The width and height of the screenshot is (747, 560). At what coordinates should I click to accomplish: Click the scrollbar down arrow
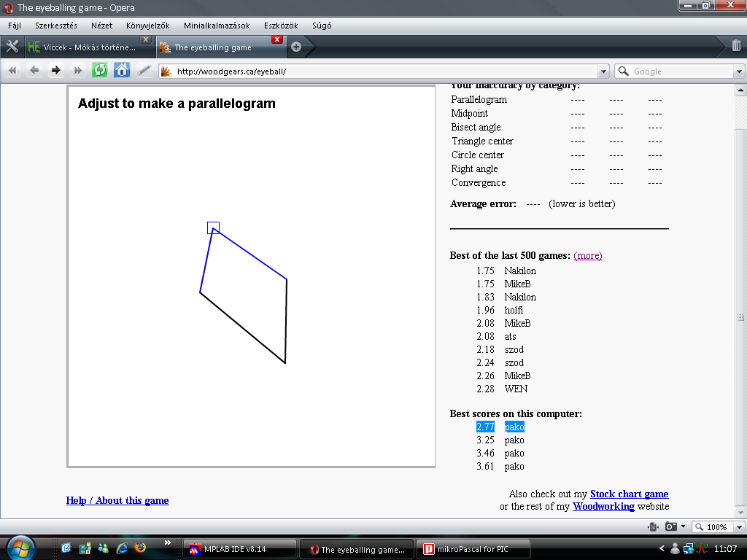740,513
